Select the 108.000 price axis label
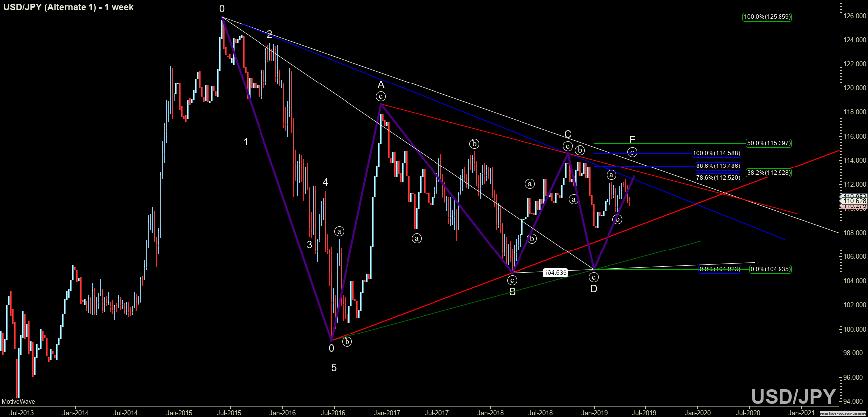The width and height of the screenshot is (868, 417). 855,233
